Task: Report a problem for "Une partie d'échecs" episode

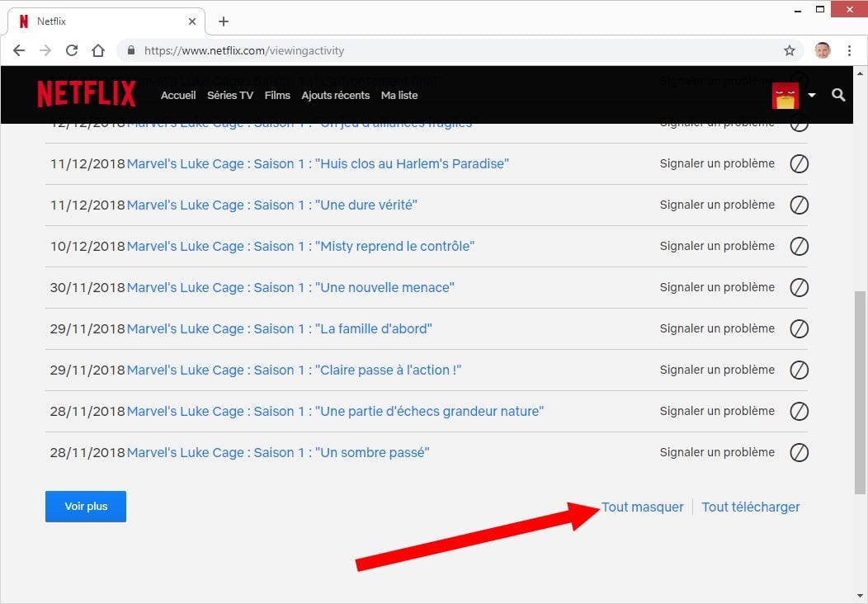Action: pyautogui.click(x=717, y=411)
